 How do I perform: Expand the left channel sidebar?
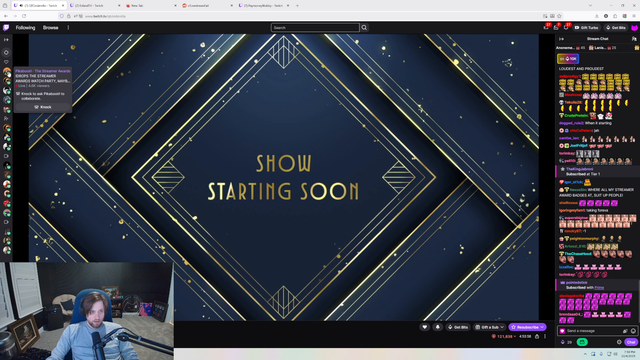tap(6, 40)
